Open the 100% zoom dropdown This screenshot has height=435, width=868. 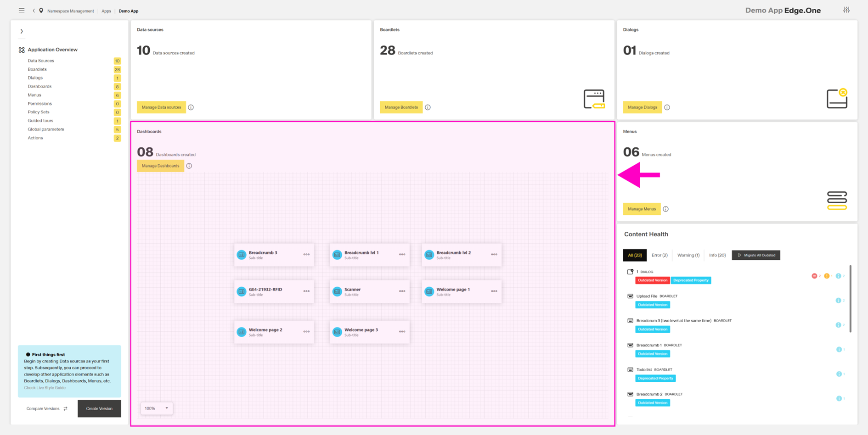tap(157, 408)
